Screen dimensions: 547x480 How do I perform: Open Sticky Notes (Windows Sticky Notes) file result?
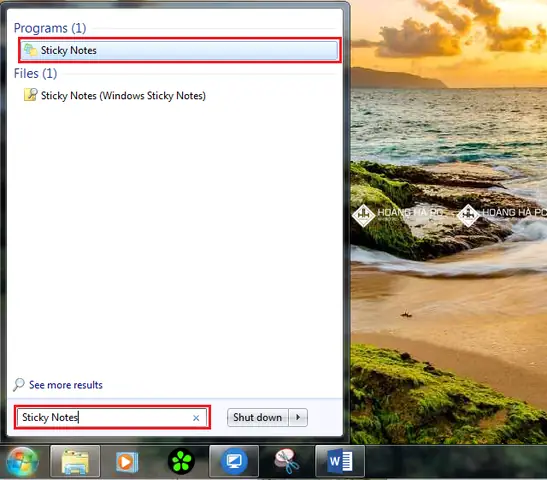(x=123, y=96)
